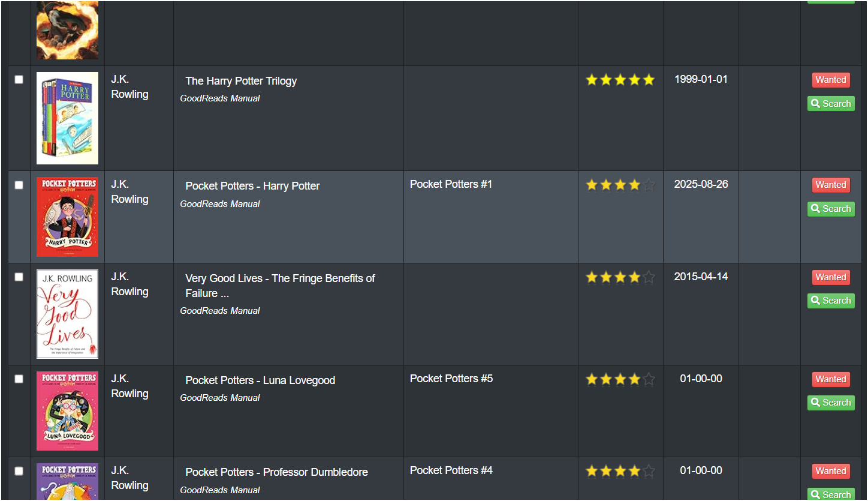The width and height of the screenshot is (868, 501).
Task: Click Luna Lovegood book cover thumbnail
Action: pyautogui.click(x=67, y=411)
